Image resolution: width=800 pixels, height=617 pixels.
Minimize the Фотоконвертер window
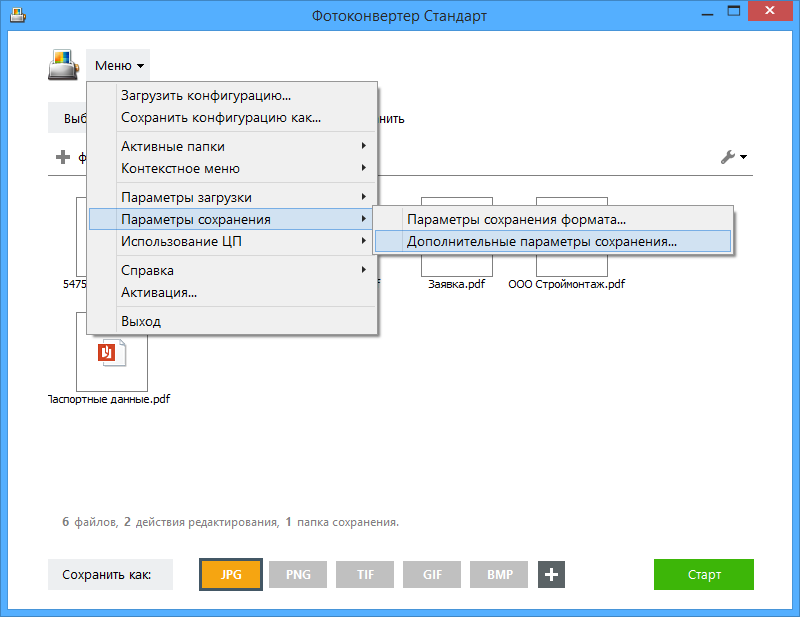[x=707, y=12]
